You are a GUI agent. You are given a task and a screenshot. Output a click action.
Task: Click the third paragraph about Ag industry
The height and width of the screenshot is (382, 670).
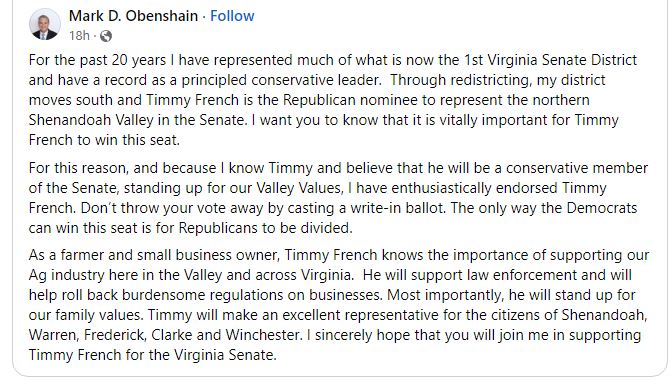339,305
